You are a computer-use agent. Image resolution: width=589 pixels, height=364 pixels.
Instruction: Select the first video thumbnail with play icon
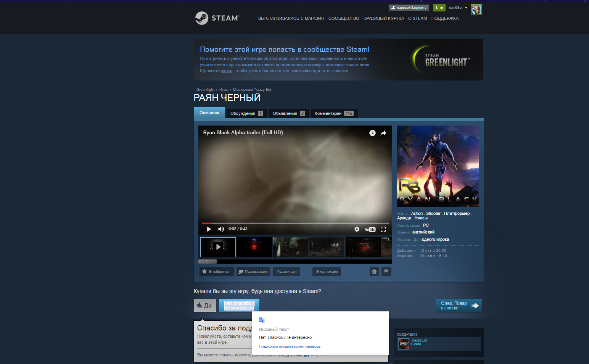point(218,247)
